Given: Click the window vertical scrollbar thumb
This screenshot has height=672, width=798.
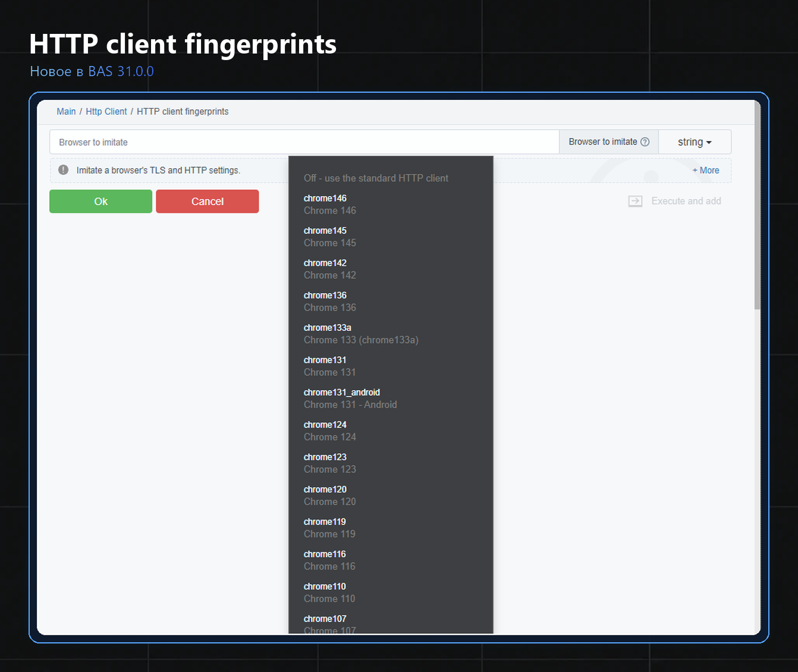Looking at the screenshot, I should [757, 205].
